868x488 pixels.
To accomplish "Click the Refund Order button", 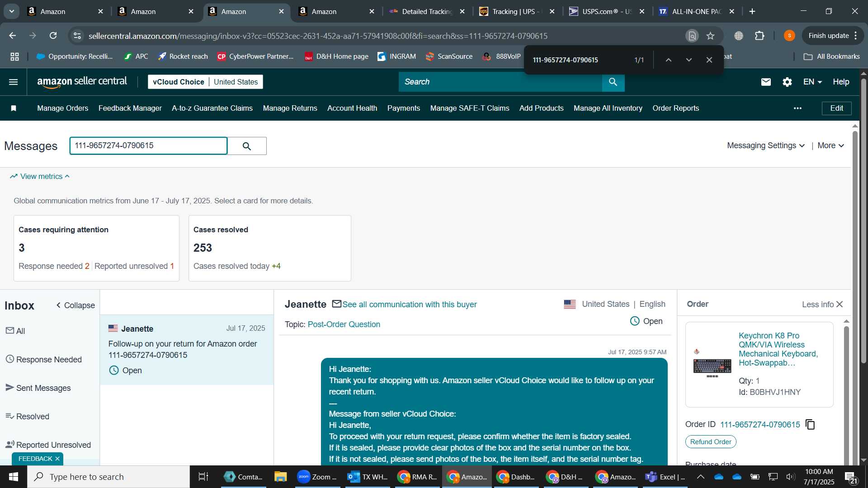I will (711, 442).
